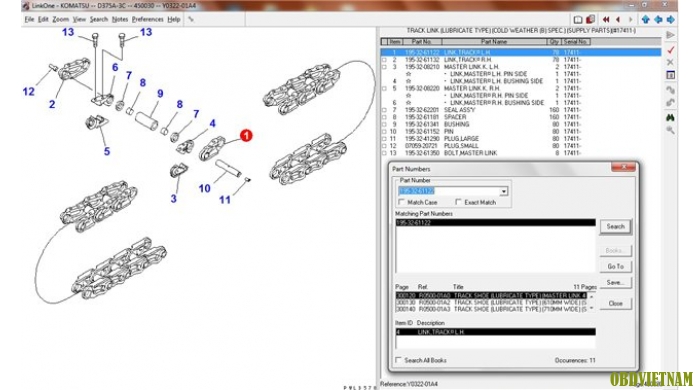Select callout number 10 on the diagram
The height and width of the screenshot is (390, 700).
coord(204,188)
